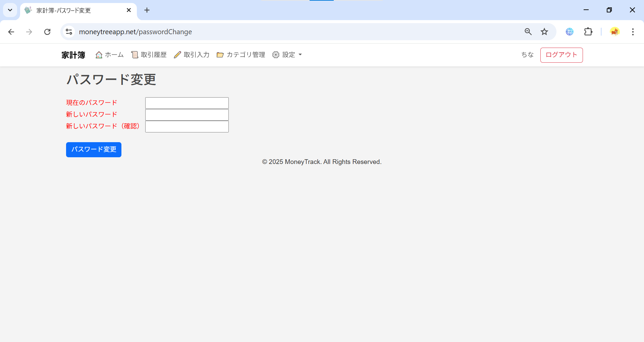This screenshot has height=342, width=644.
Task: Click the MoneyTrack copyright footer text
Action: tap(322, 162)
